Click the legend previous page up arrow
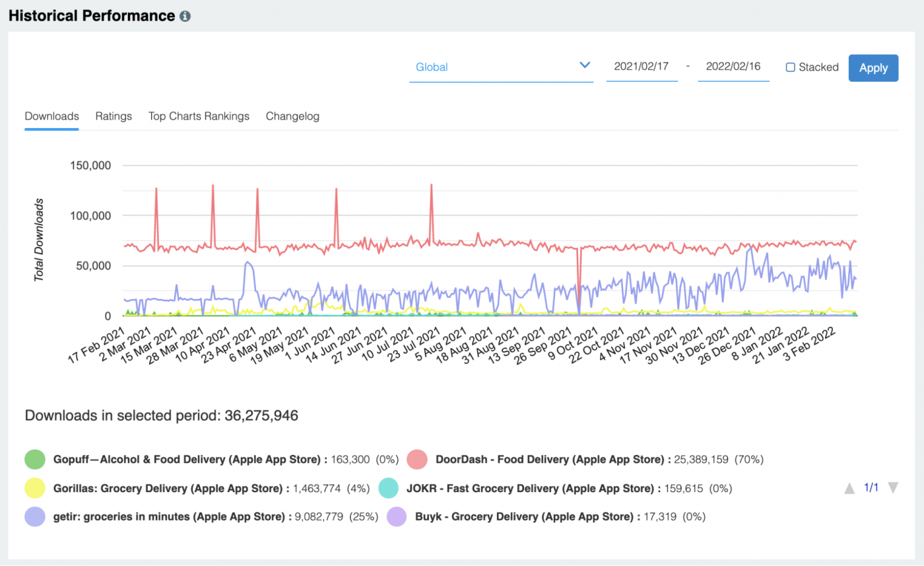Image resolution: width=924 pixels, height=566 pixels. 850,488
